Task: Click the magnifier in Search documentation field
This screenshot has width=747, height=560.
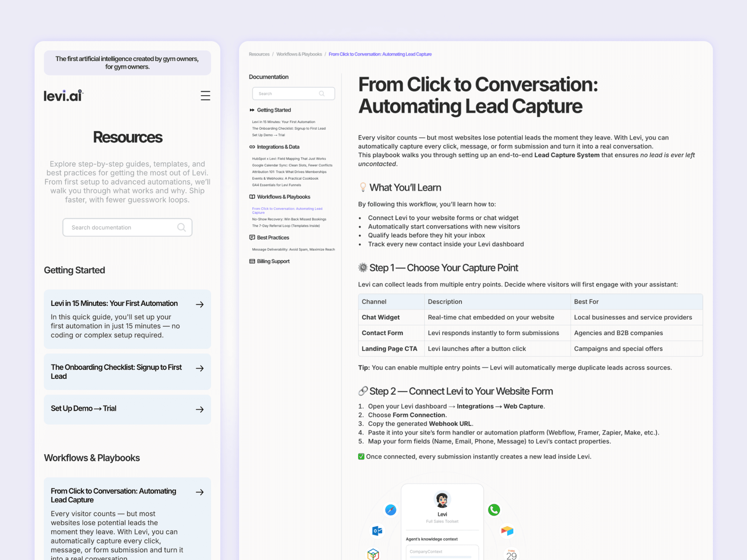Action: [181, 227]
